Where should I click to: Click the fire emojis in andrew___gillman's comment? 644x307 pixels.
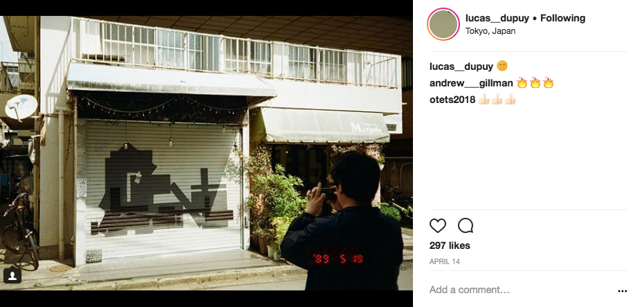click(x=535, y=83)
